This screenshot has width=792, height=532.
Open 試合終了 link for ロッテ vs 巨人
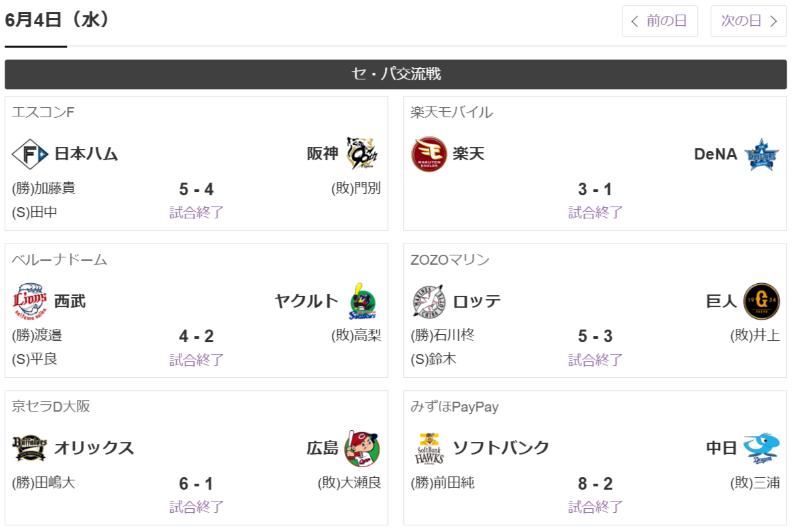tap(595, 360)
